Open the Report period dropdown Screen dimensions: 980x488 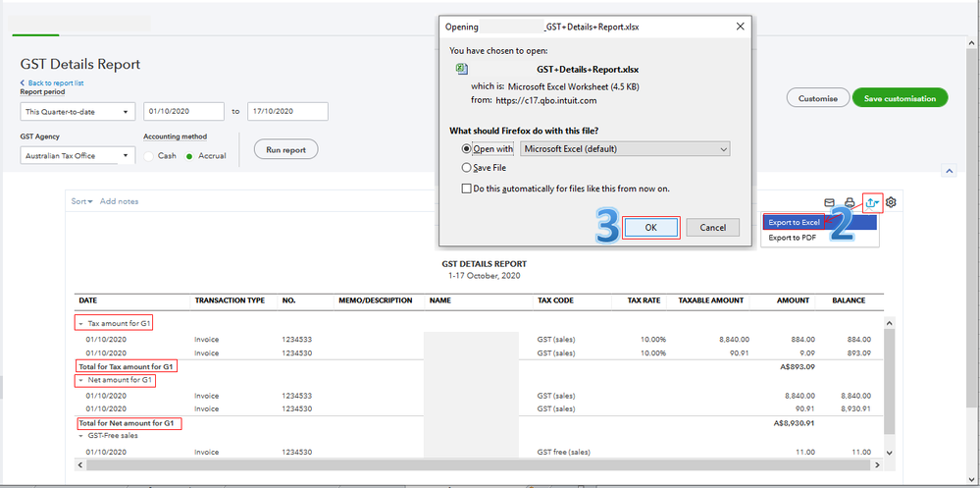77,111
